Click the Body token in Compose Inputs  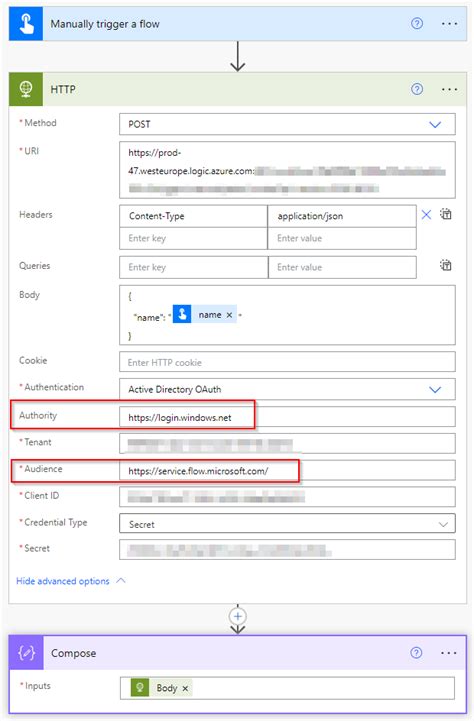pyautogui.click(x=162, y=688)
